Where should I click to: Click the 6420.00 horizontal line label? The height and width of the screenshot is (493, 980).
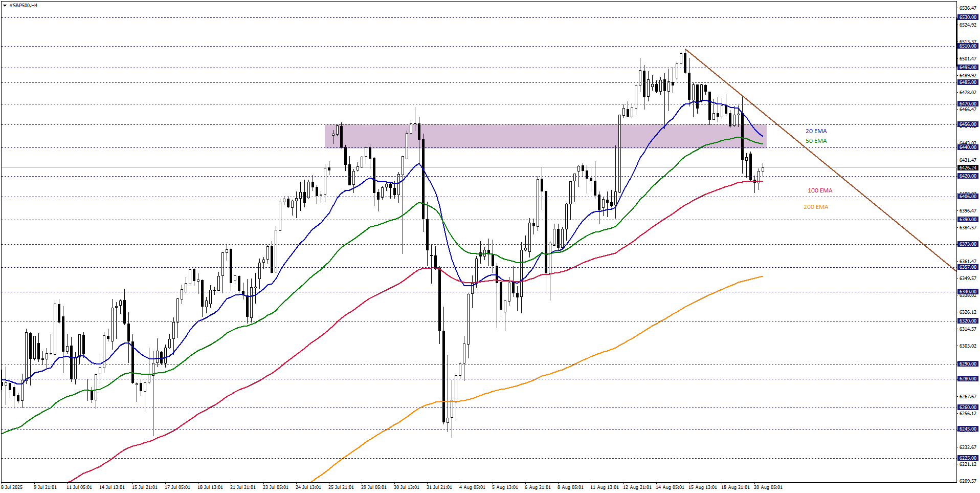point(968,176)
